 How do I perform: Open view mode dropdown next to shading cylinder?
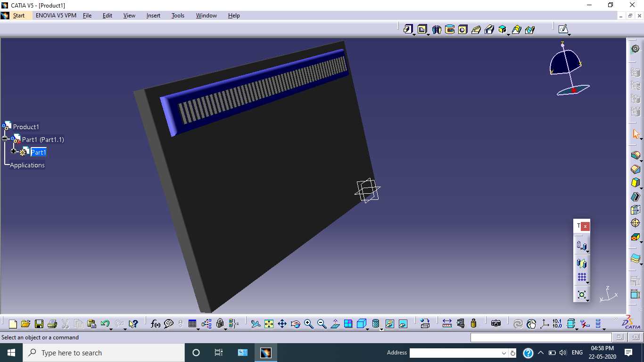coord(381,329)
